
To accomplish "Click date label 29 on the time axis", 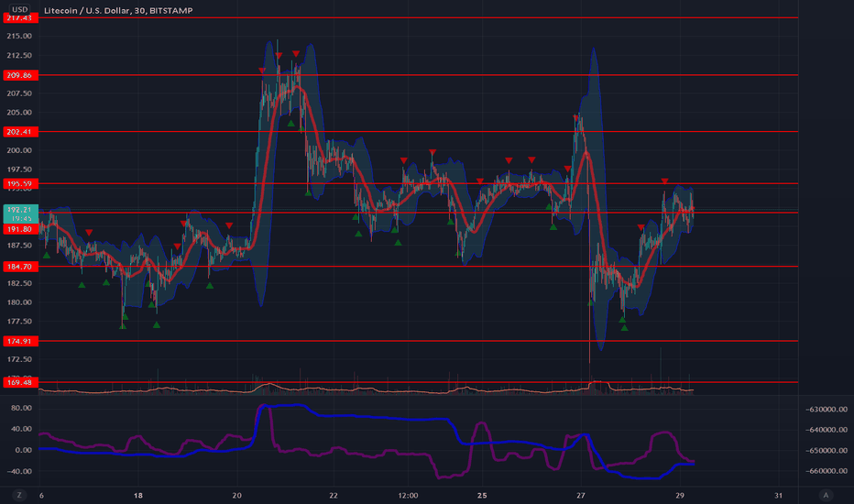I will [x=680, y=495].
